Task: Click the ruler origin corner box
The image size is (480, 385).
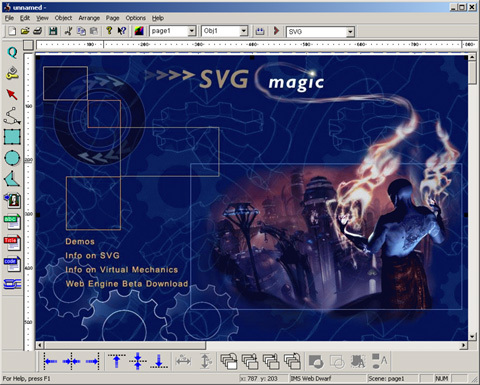Action: (x=29, y=45)
